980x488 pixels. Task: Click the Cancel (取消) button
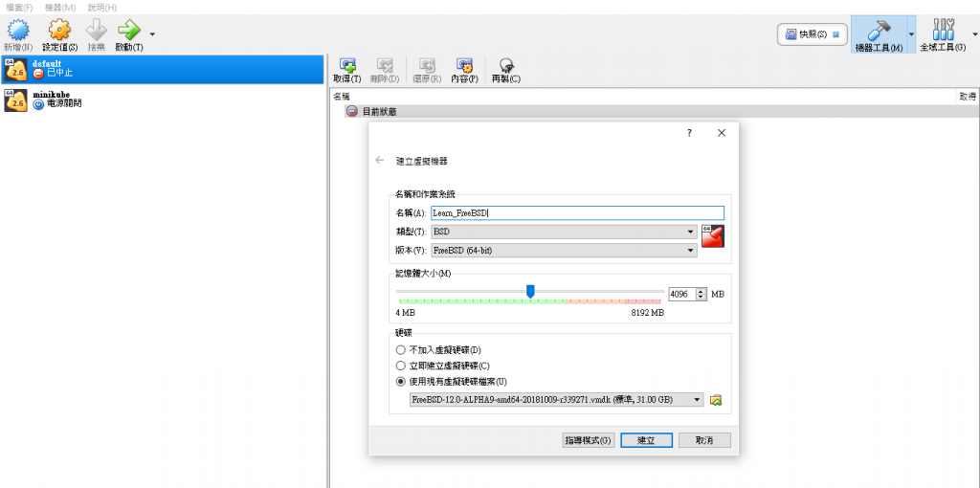tap(704, 440)
